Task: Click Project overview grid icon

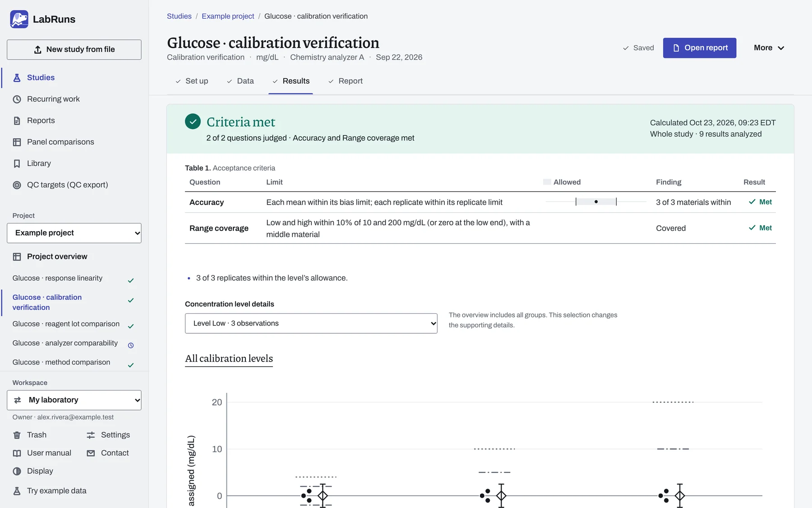Action: pos(17,257)
